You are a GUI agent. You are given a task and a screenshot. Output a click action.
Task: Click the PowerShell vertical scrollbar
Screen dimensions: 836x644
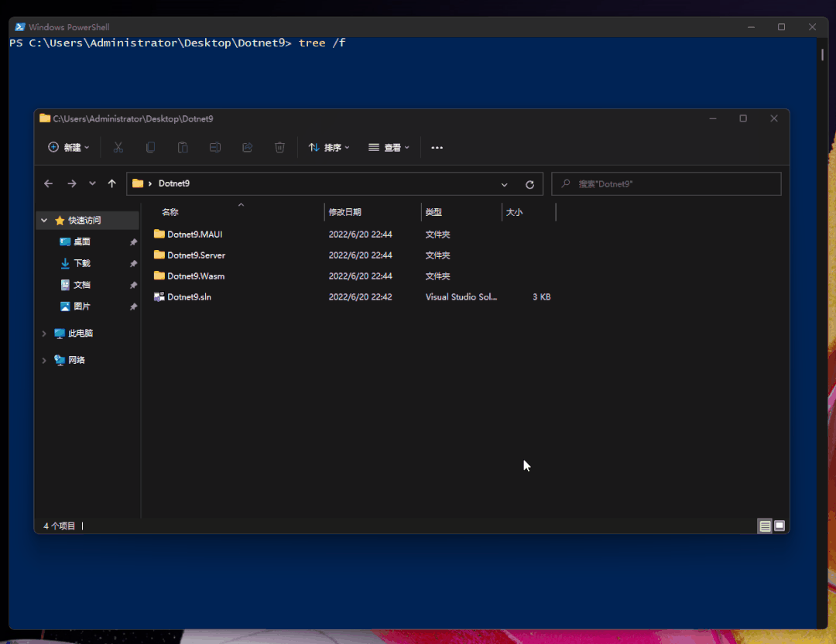tap(822, 54)
